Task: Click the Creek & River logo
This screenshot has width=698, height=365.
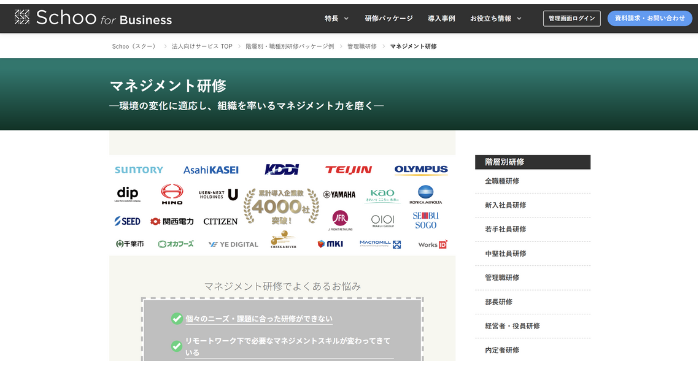Action: tap(283, 239)
